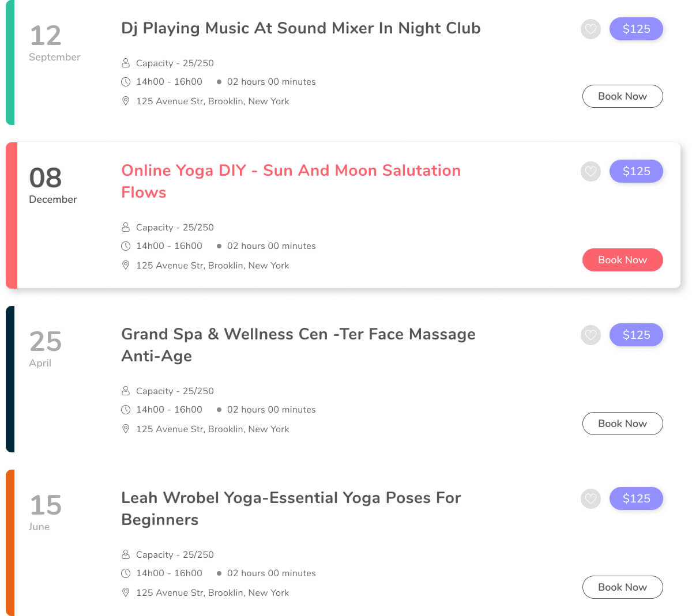This screenshot has width=692, height=616.
Task: Click the capacity person icon on DJ event
Action: point(126,63)
